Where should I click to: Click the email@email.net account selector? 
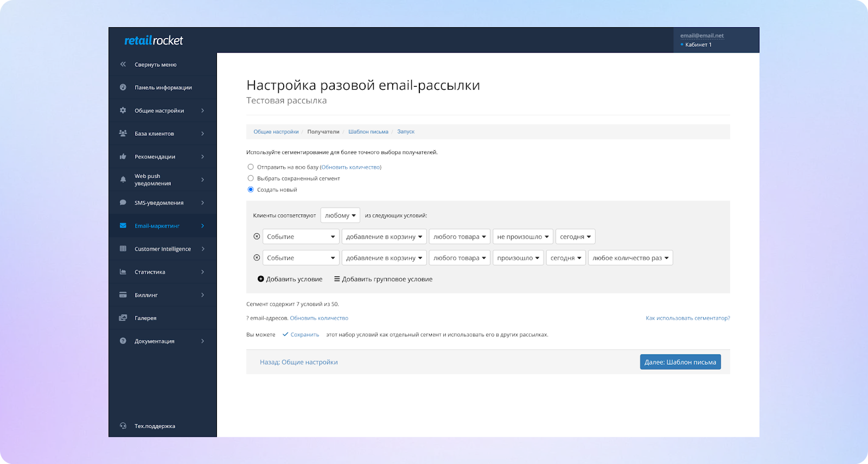(x=702, y=36)
